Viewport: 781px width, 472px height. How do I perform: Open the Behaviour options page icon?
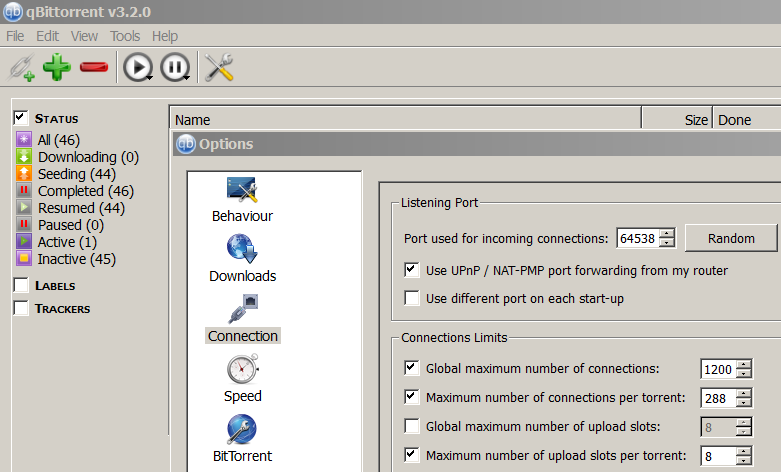pyautogui.click(x=242, y=190)
